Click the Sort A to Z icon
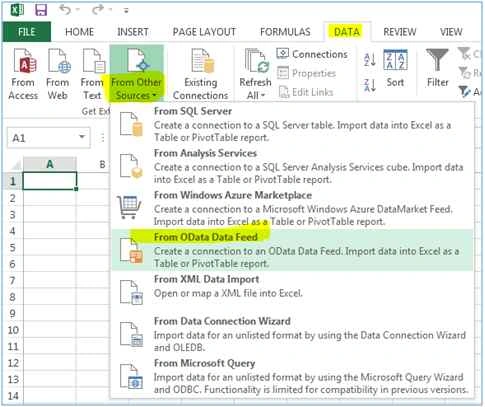The width and height of the screenshot is (485, 407). point(370,60)
